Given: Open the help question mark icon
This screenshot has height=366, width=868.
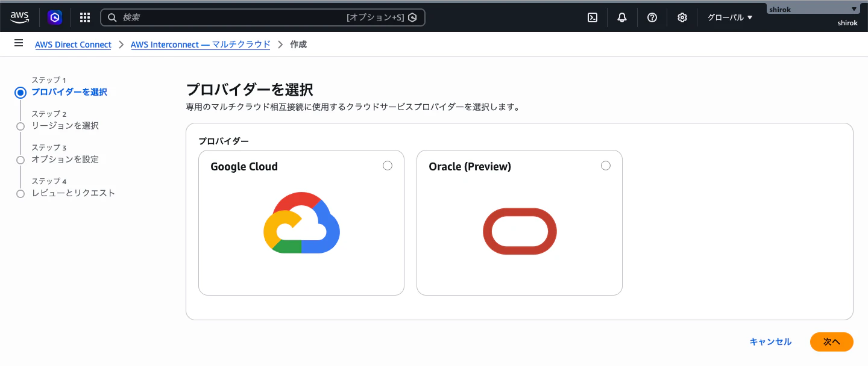Looking at the screenshot, I should [x=652, y=17].
